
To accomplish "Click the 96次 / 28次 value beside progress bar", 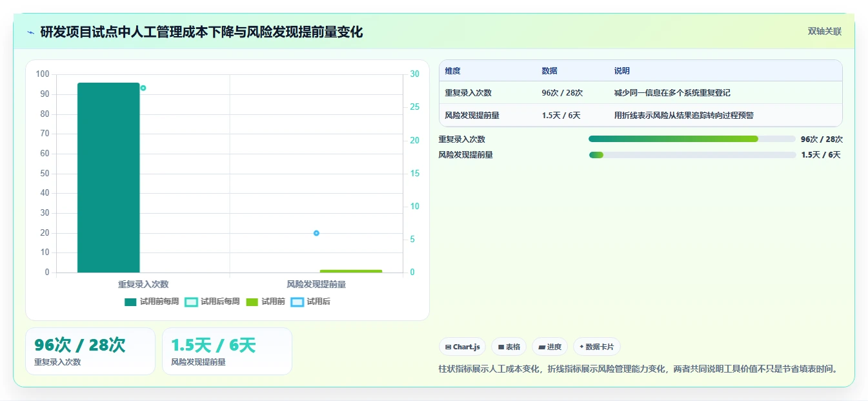I will [822, 139].
